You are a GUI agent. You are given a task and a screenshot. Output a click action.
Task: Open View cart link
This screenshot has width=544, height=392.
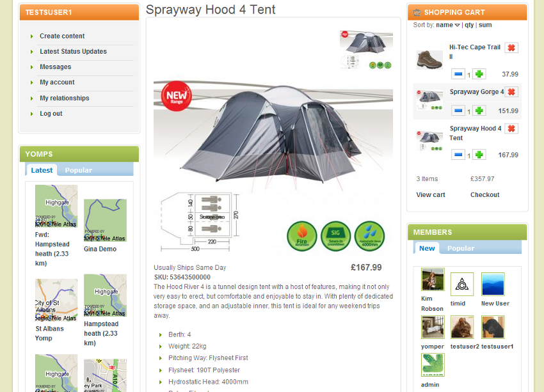click(x=431, y=195)
